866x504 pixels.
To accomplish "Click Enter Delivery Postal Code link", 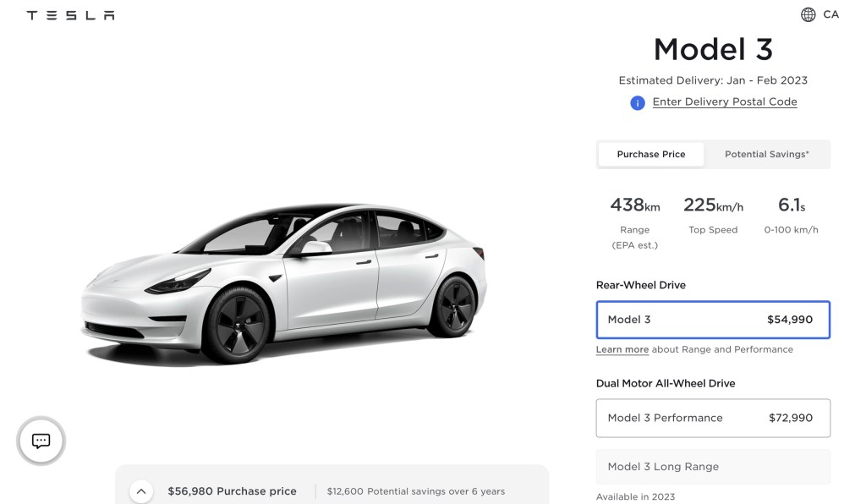I will [x=724, y=101].
